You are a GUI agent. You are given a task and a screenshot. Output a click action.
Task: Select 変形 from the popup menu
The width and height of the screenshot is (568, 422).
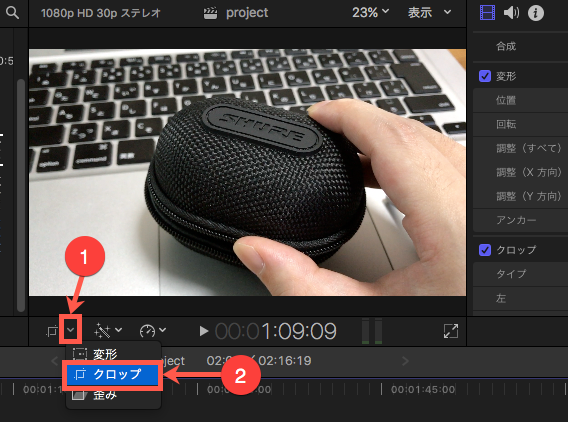(x=113, y=353)
